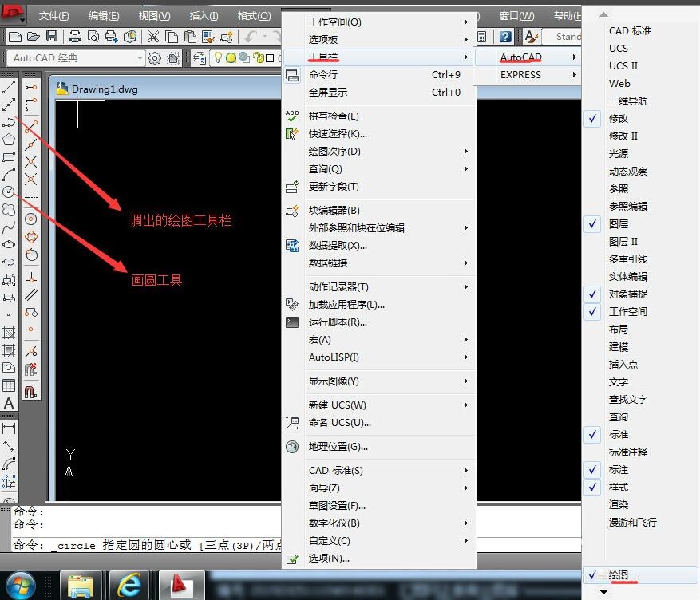Uncheck the 绘图 toolbar entry
The width and height of the screenshot is (700, 600).
(641, 575)
